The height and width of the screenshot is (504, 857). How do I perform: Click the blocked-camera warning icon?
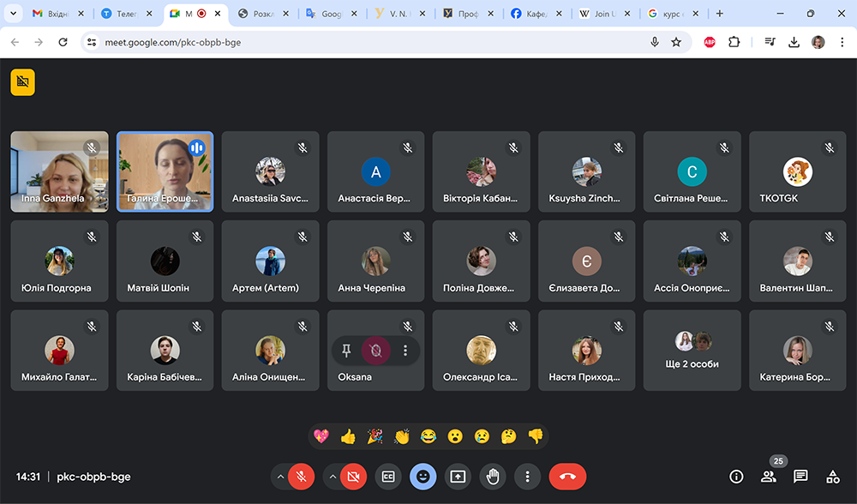click(22, 82)
